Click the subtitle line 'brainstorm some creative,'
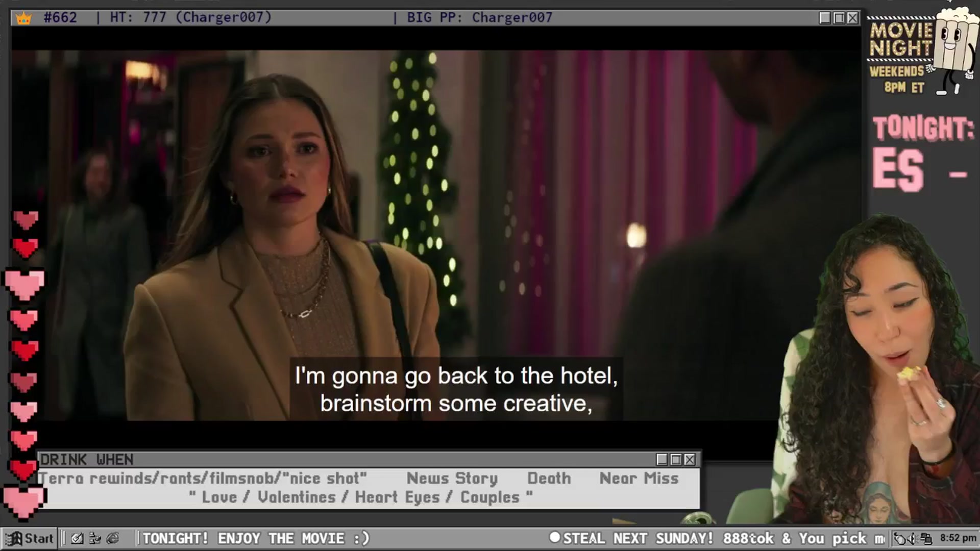The image size is (980, 551). [456, 404]
